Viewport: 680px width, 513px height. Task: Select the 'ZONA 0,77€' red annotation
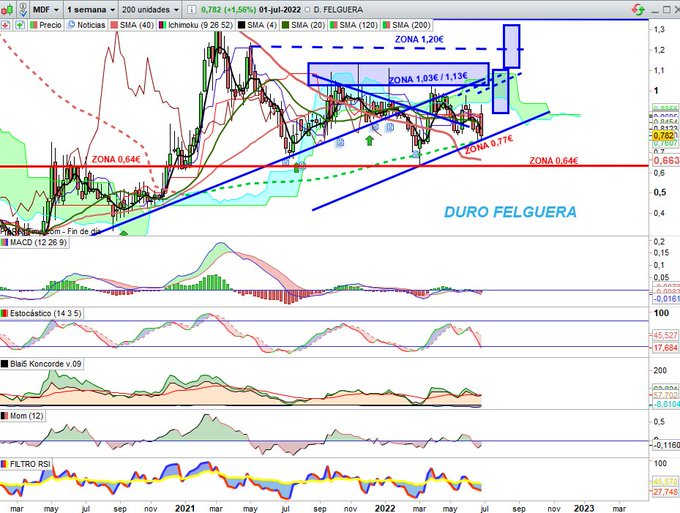coord(489,145)
